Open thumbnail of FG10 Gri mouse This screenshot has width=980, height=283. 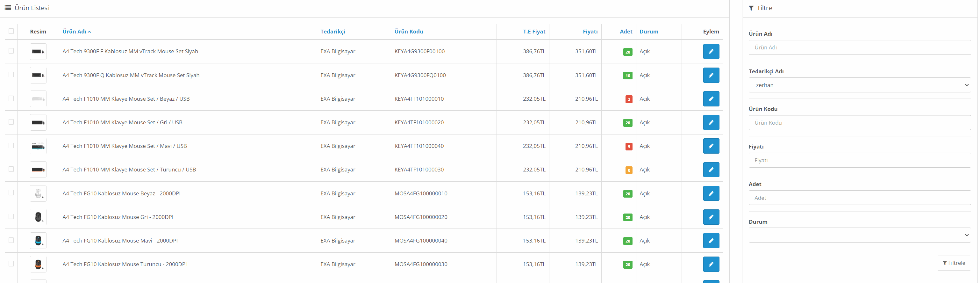(38, 217)
